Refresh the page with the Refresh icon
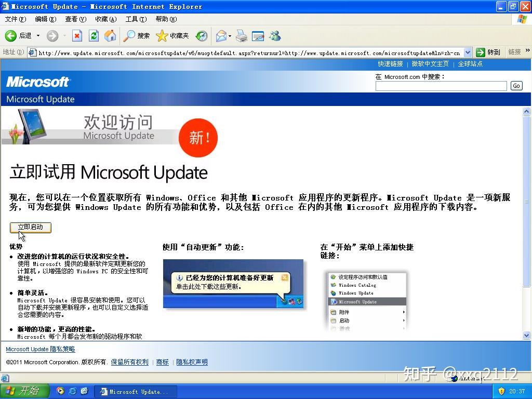 point(94,36)
